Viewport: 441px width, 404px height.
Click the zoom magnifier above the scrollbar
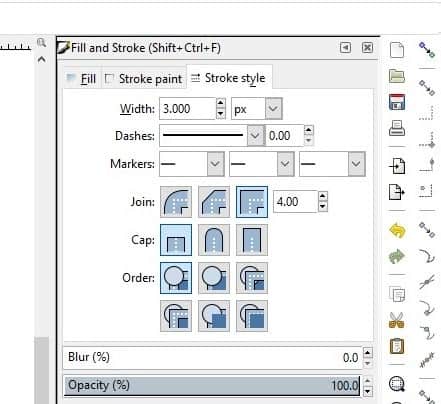(x=41, y=43)
